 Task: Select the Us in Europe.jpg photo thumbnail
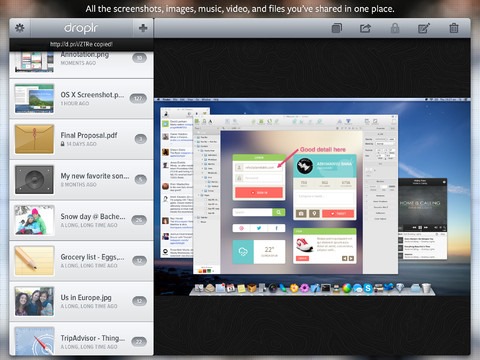(34, 301)
